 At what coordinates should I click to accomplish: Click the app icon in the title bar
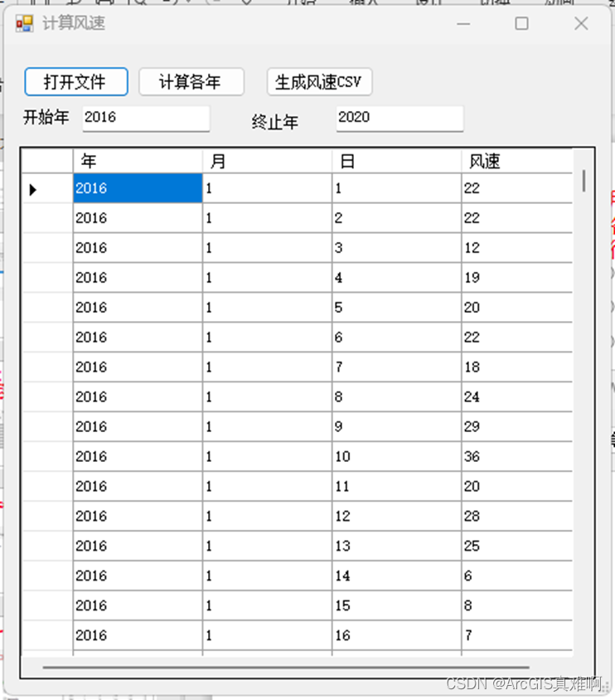pyautogui.click(x=24, y=23)
